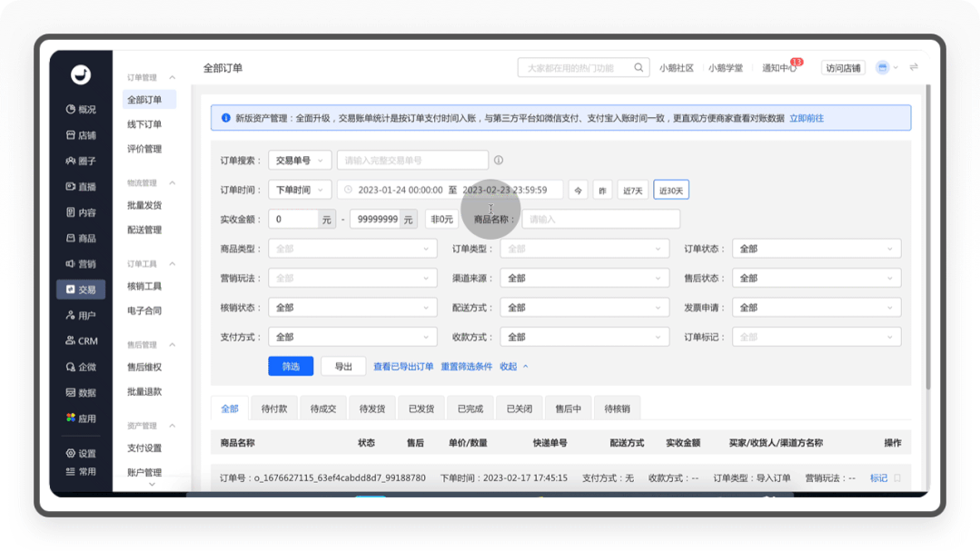This screenshot has width=980, height=551.
Task: Toggle the 近7天 quick date range
Action: 631,191
